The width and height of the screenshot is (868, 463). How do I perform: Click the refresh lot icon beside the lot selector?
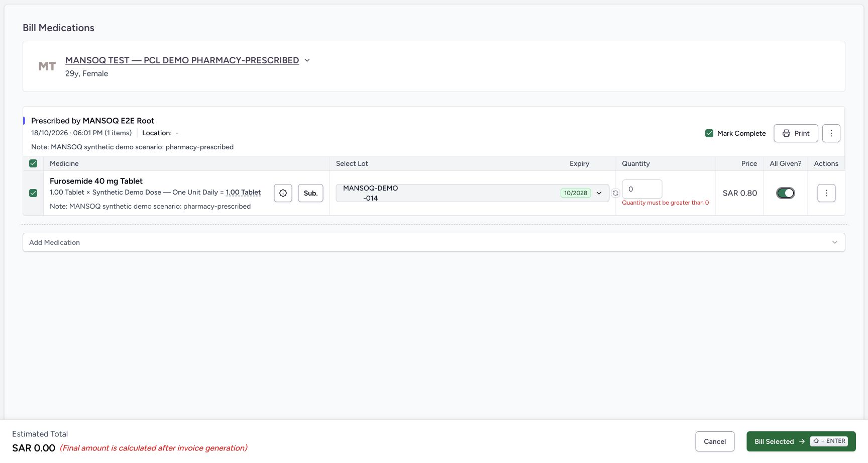[615, 193]
